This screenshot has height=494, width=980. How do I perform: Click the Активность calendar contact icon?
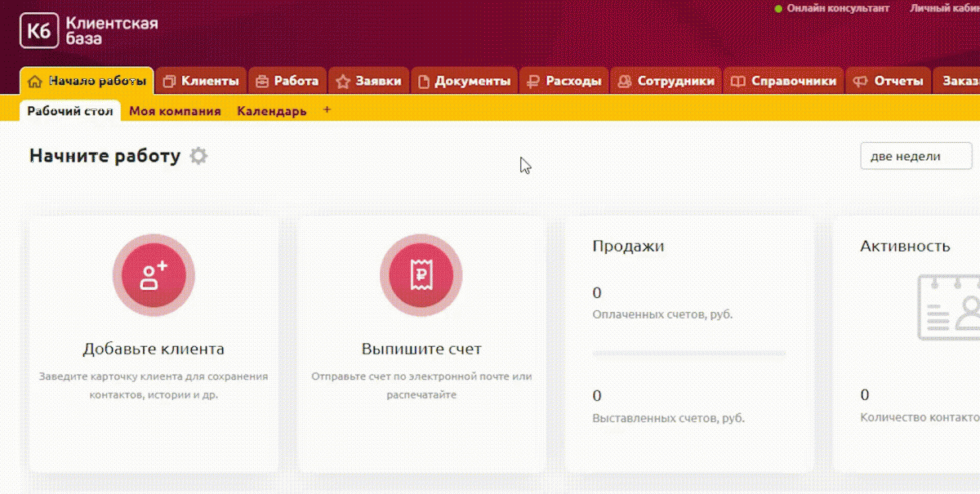949,307
